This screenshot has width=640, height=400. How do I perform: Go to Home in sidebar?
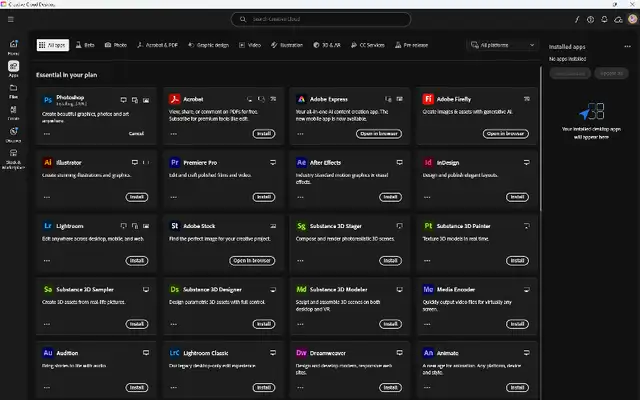point(13,47)
